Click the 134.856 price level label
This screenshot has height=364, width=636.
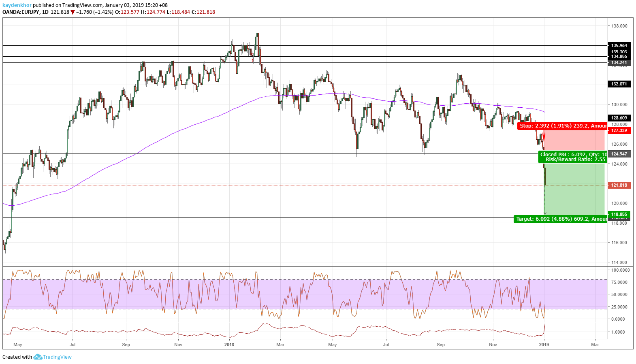(x=619, y=56)
